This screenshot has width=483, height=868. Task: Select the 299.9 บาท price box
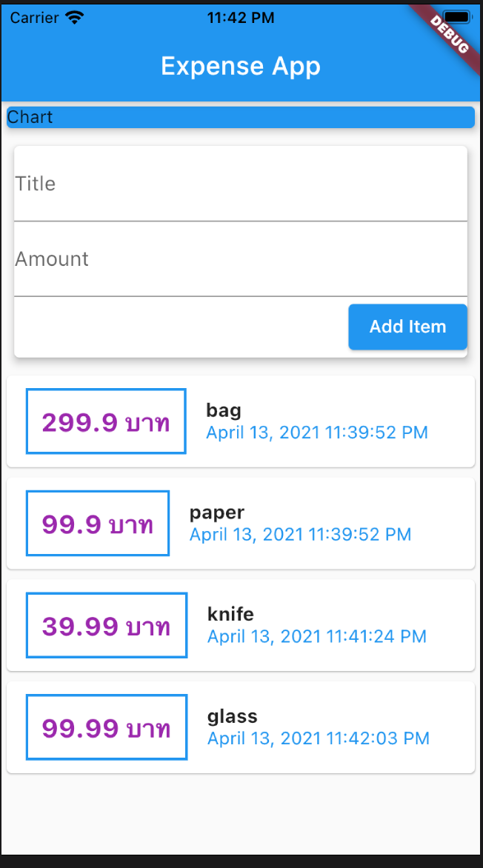pyautogui.click(x=106, y=421)
